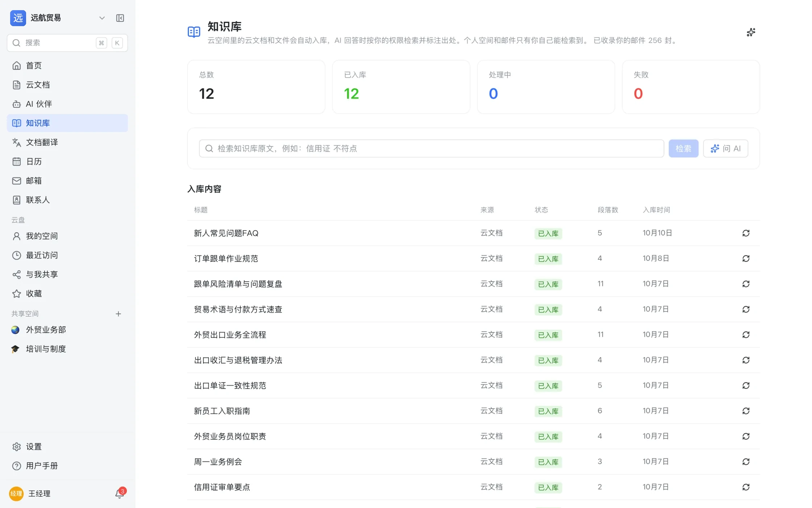Collapse the sidebar panel icon
Screen dimensions: 812x508
[x=120, y=18]
